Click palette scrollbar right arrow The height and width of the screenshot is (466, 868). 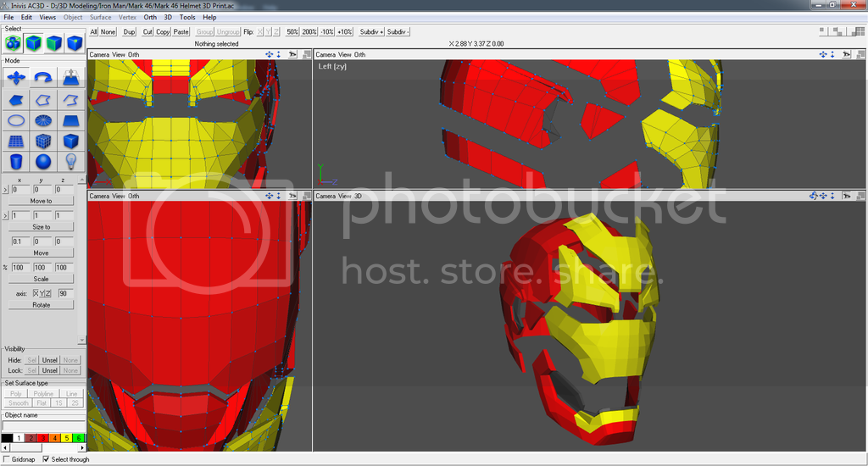point(82,447)
